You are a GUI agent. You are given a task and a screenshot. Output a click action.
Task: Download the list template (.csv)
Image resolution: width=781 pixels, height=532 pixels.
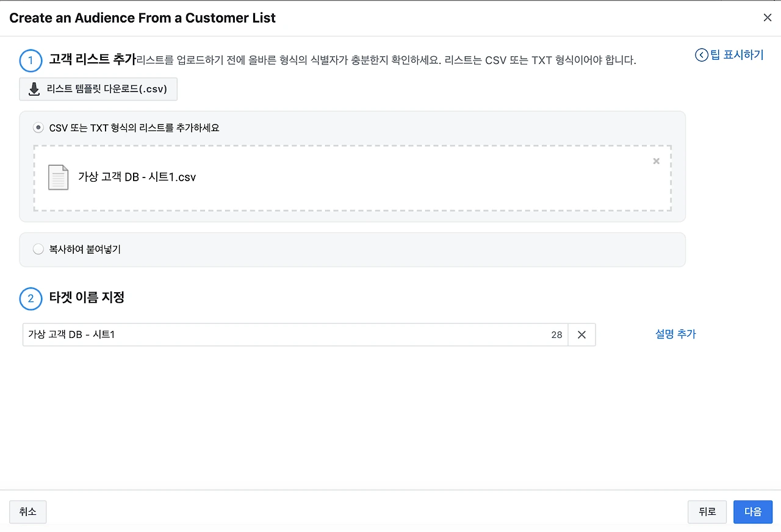pos(98,90)
